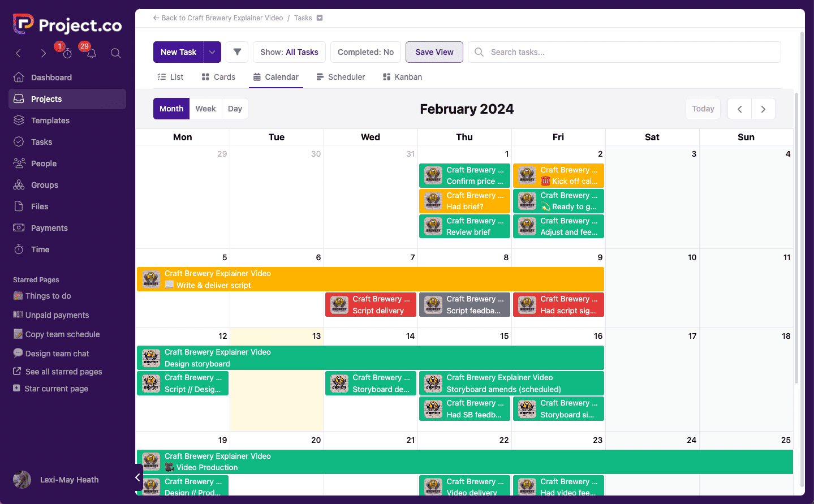
Task: Open the Scheduler tab
Action: [x=341, y=76]
